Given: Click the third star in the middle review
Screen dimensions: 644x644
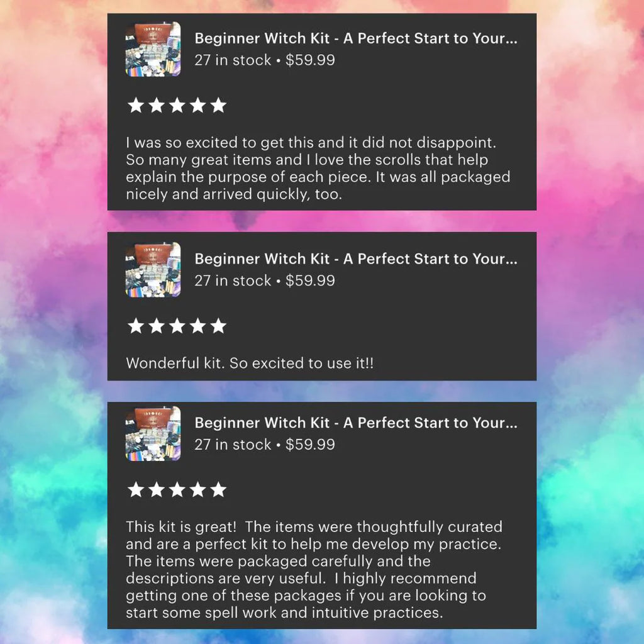Looking at the screenshot, I should click(177, 326).
